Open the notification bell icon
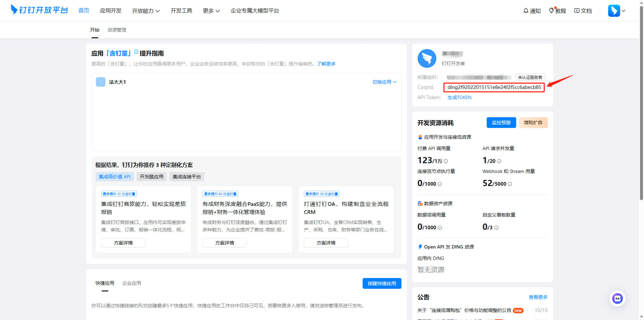This screenshot has width=644, height=320. tap(526, 11)
